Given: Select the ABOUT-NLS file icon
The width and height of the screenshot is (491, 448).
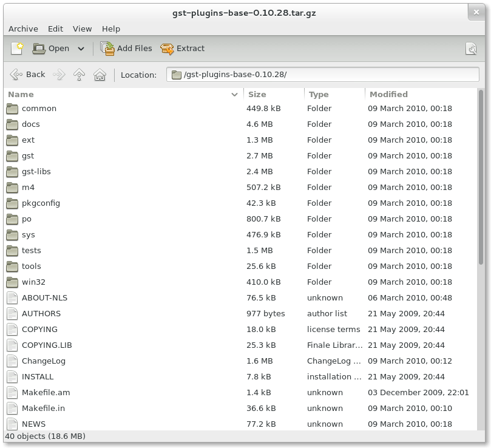Looking at the screenshot, I should tap(12, 298).
